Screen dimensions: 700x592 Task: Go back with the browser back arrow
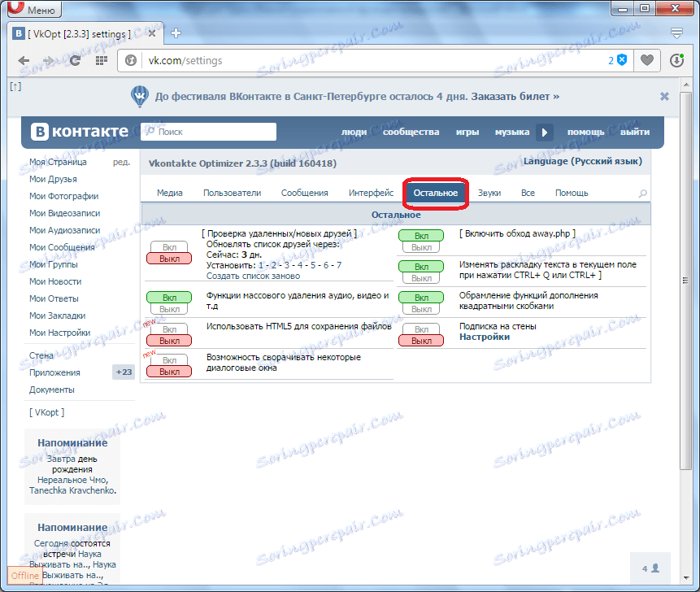[x=24, y=60]
